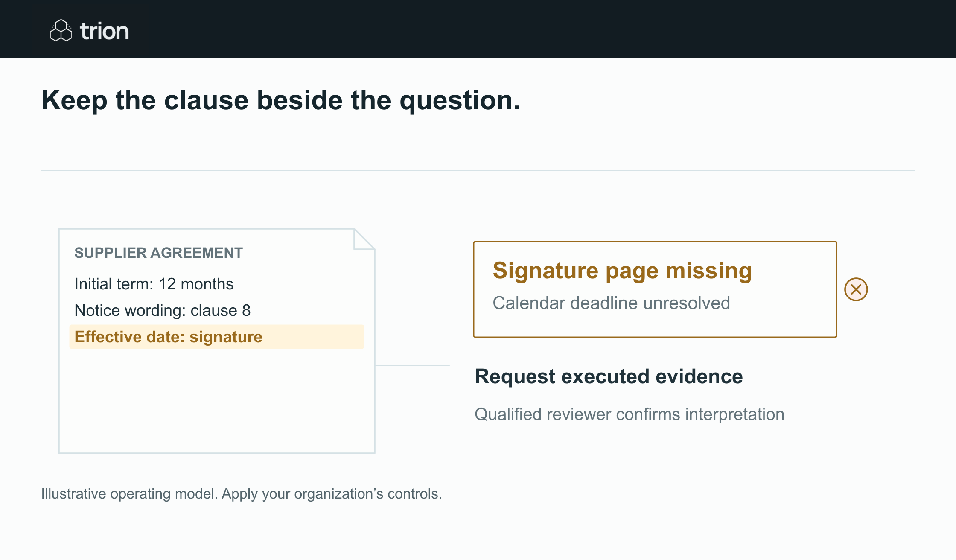Select the "Signature page missing" alert heading
The width and height of the screenshot is (956, 560).
[x=622, y=271]
